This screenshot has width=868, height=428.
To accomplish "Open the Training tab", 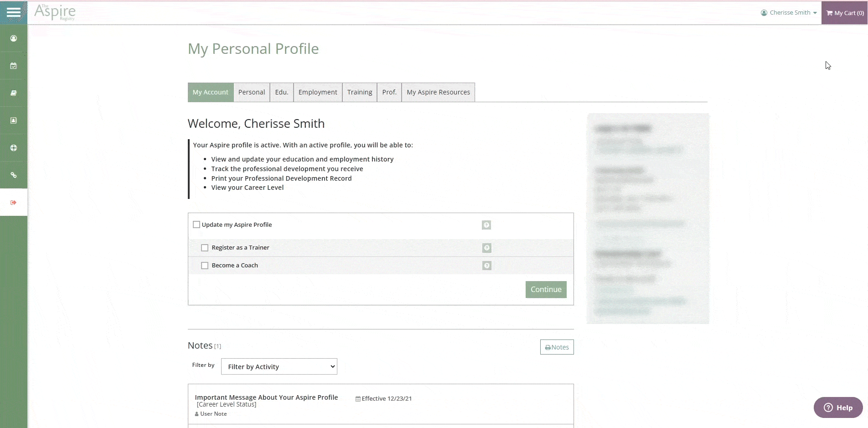I will [x=359, y=92].
